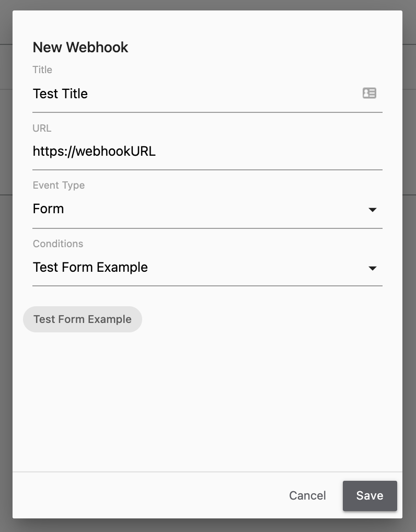Click the contact card autofill icon
The image size is (416, 532).
coord(369,93)
